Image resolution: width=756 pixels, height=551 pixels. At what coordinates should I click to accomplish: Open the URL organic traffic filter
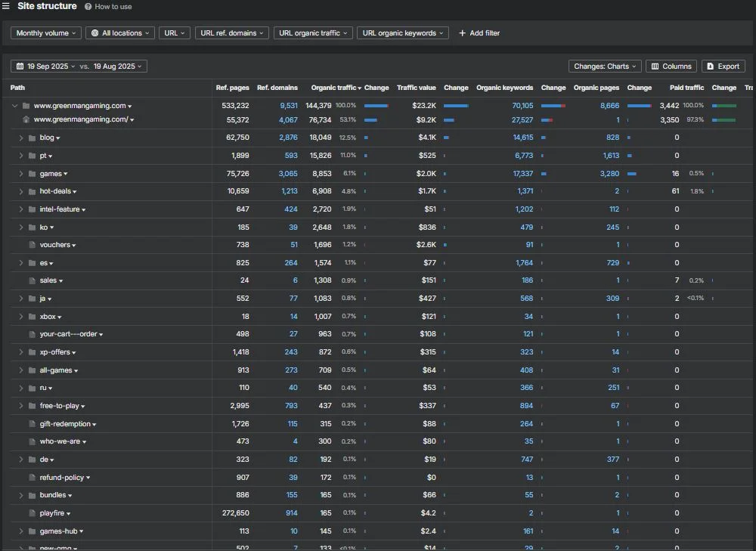pos(313,33)
